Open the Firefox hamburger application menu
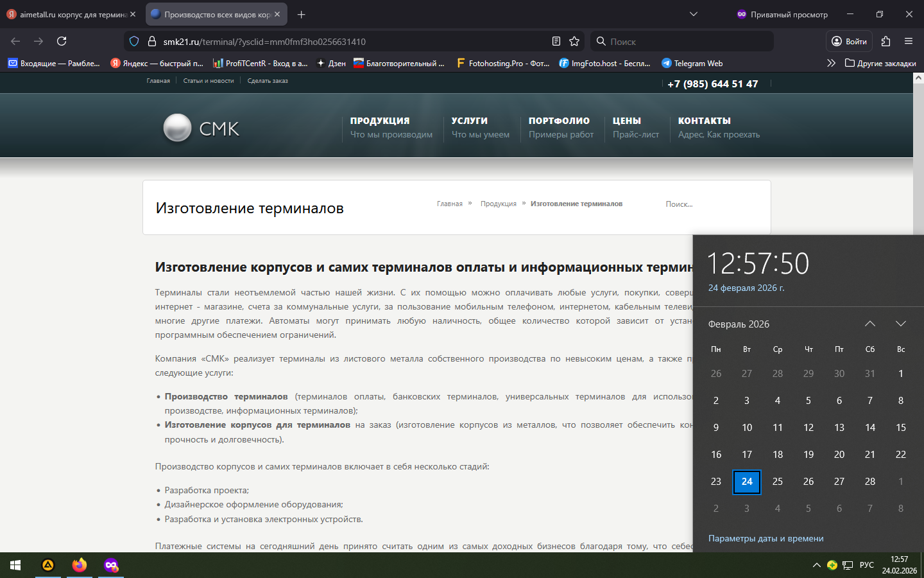 coord(908,41)
